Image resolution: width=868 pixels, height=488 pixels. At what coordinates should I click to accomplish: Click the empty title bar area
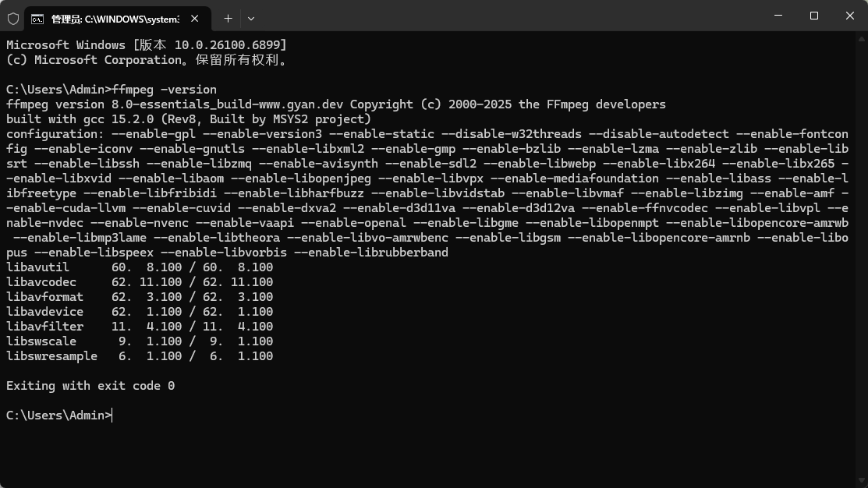coord(507,16)
